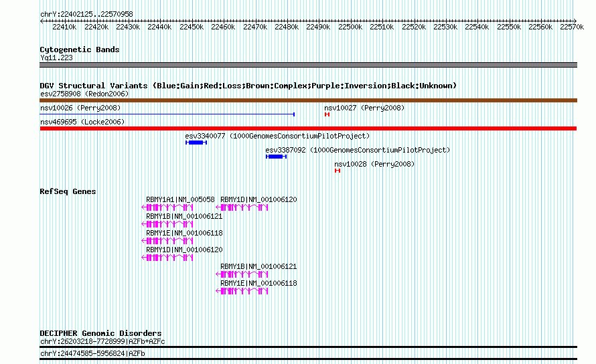Click the nsv469695 (Locke2006) label
Viewport: 596px width, 364px height.
pyautogui.click(x=82, y=122)
